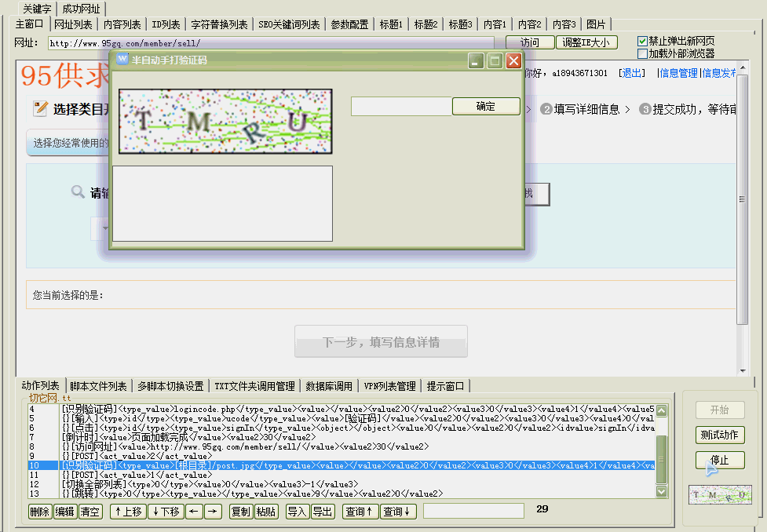
Task: Click the action list scroll-down arrow
Action: click(x=661, y=491)
